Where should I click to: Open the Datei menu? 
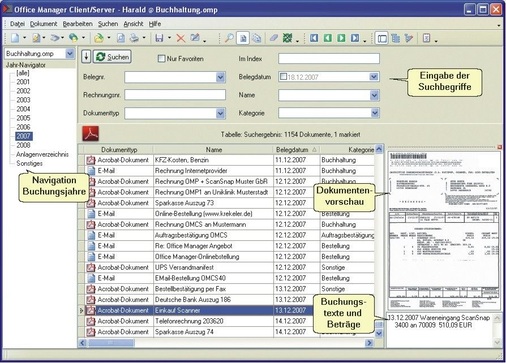[x=17, y=24]
